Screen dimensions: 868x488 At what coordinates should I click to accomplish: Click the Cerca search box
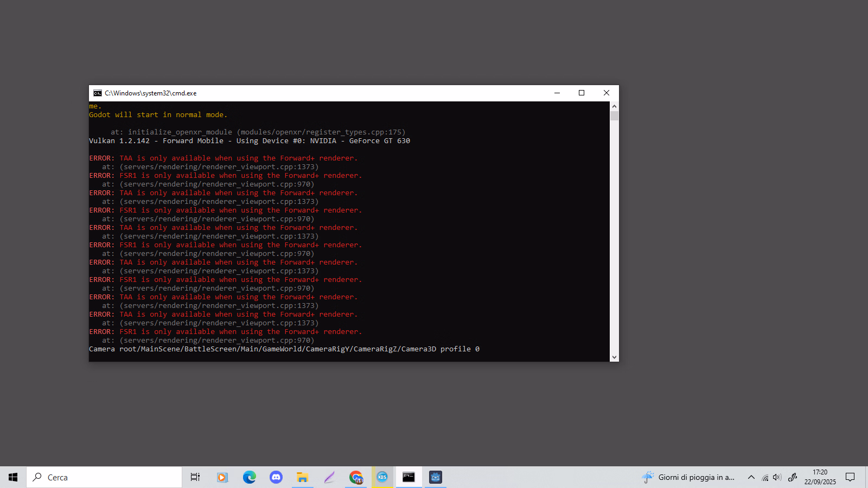pyautogui.click(x=104, y=477)
